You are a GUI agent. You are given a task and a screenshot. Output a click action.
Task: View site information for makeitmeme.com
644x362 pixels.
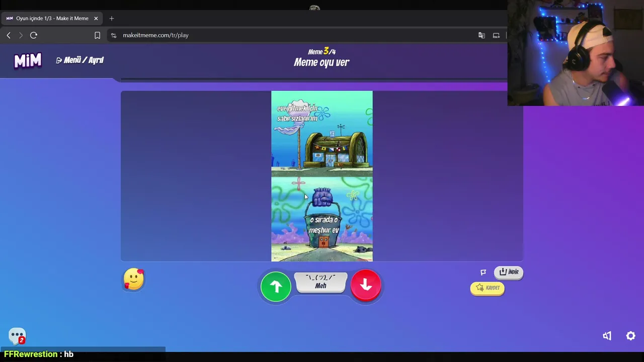[x=114, y=35]
